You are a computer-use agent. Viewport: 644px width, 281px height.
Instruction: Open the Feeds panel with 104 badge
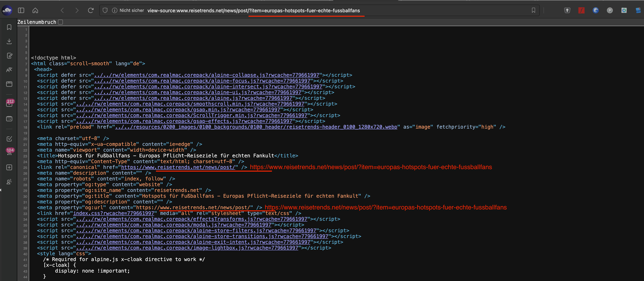coord(9,152)
